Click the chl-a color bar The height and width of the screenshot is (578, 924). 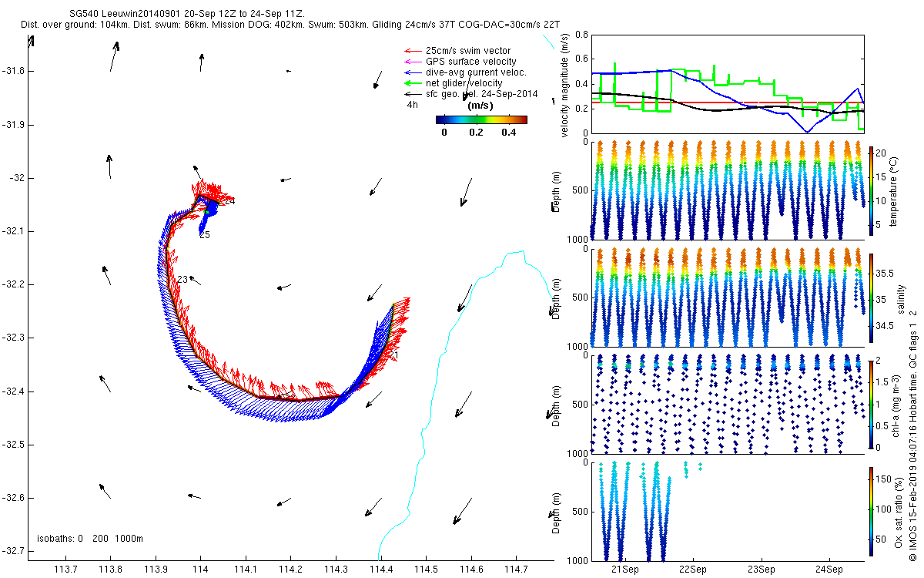coord(871,404)
